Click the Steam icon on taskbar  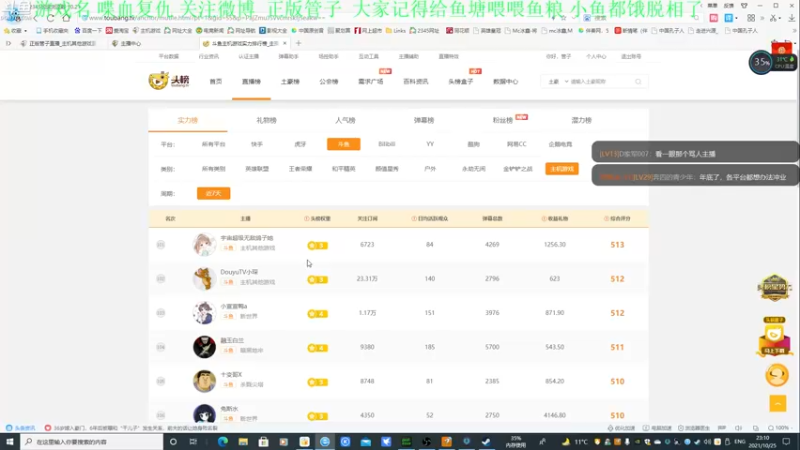486,441
